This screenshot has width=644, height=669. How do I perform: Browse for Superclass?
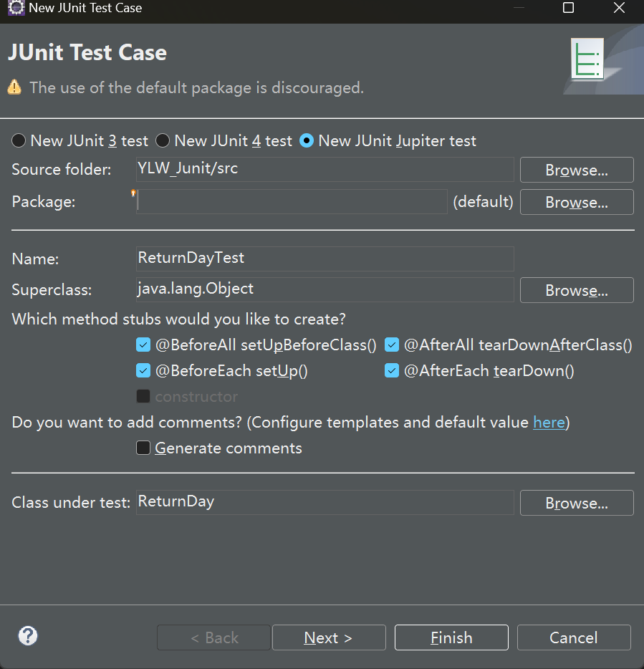pyautogui.click(x=577, y=290)
